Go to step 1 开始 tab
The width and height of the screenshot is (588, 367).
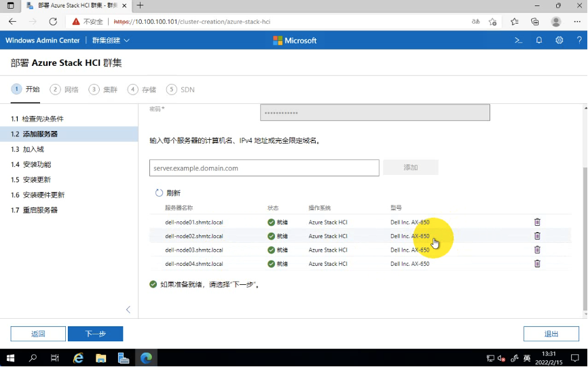26,89
